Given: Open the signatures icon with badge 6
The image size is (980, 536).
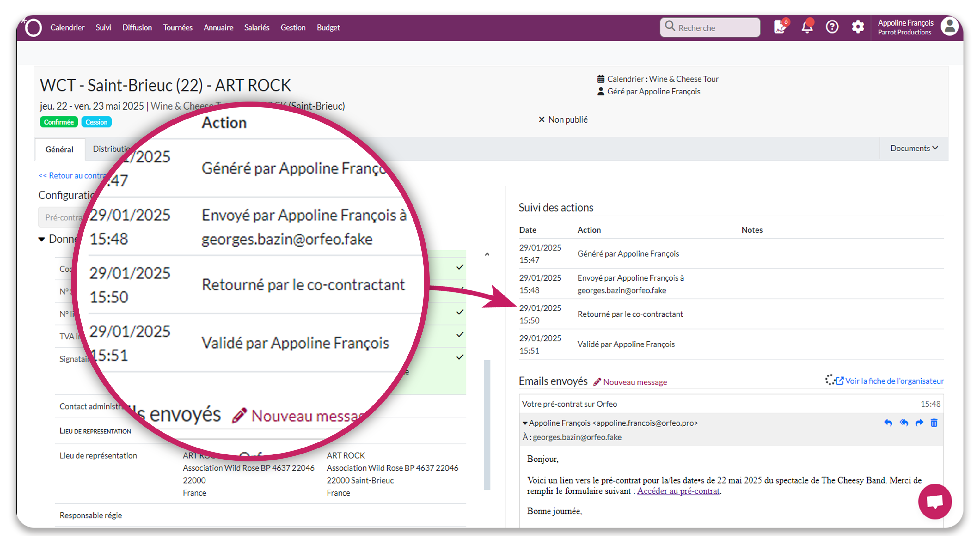Looking at the screenshot, I should click(781, 27).
